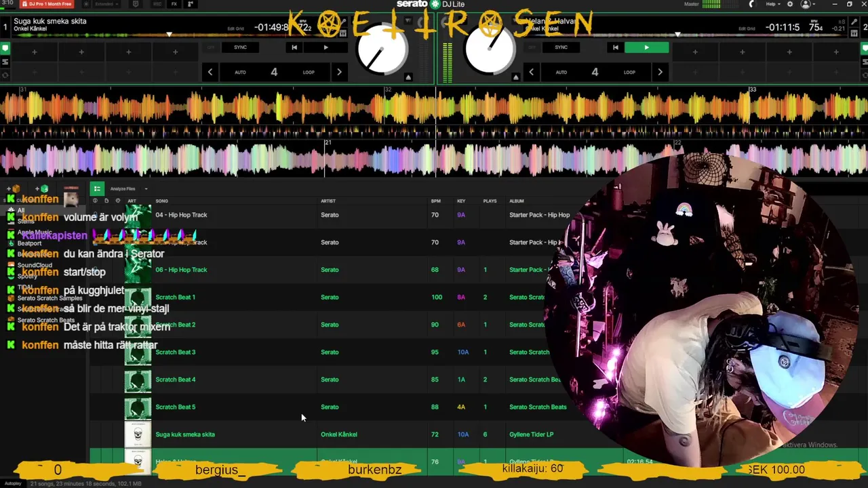Screen dimensions: 868x488
Task: Sort library by ALBUM column
Action: [x=517, y=201]
